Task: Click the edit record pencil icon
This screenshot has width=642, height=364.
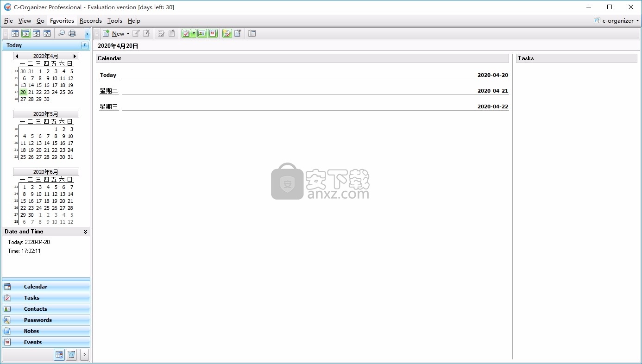Action: [136, 33]
